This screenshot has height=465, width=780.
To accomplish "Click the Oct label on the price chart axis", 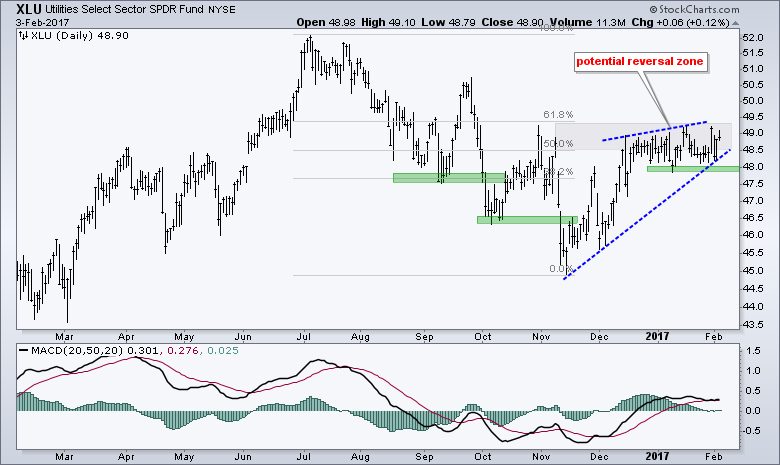I will pyautogui.click(x=483, y=337).
